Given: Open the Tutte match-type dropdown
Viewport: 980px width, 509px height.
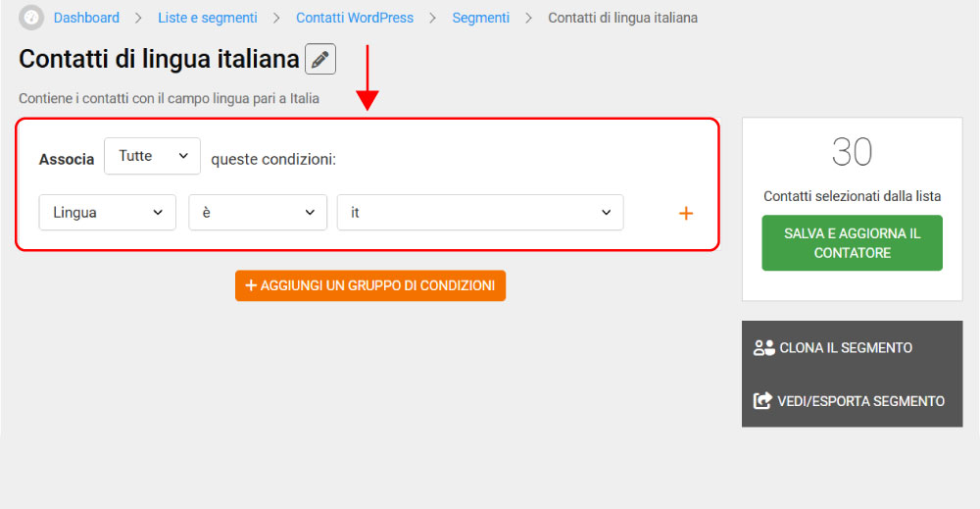Looking at the screenshot, I should 152,156.
